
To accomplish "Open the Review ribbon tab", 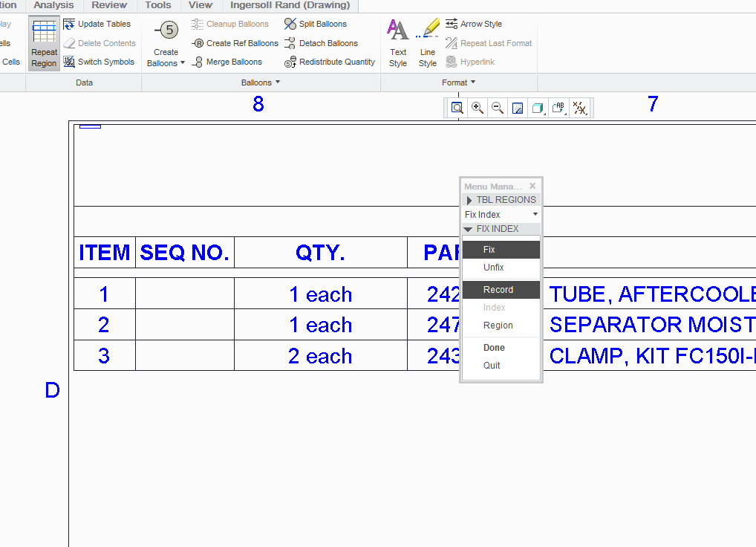I will (109, 5).
